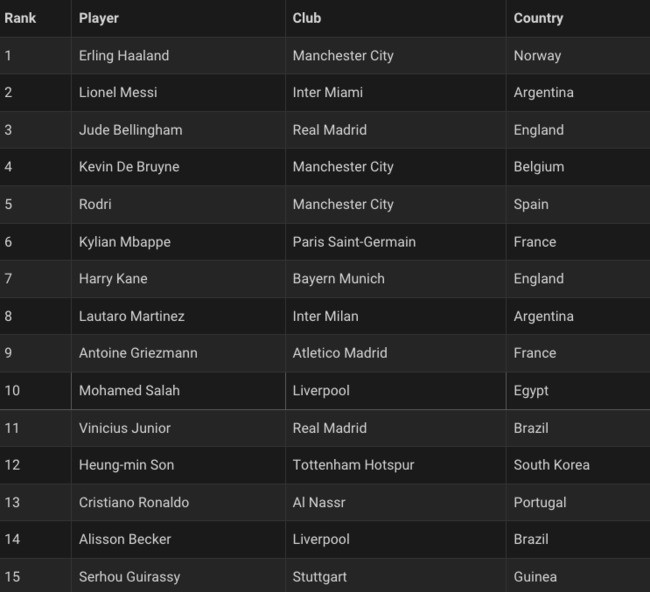The height and width of the screenshot is (592, 650).
Task: Click the Rank column header
Action: pos(20,18)
